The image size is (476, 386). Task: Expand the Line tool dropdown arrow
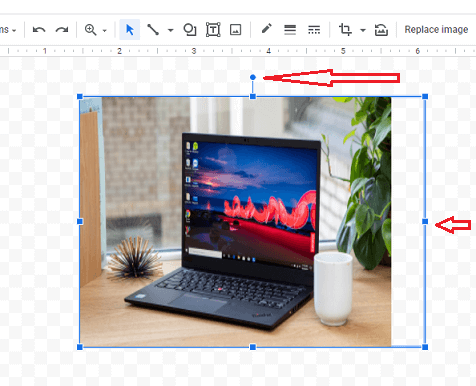click(171, 30)
